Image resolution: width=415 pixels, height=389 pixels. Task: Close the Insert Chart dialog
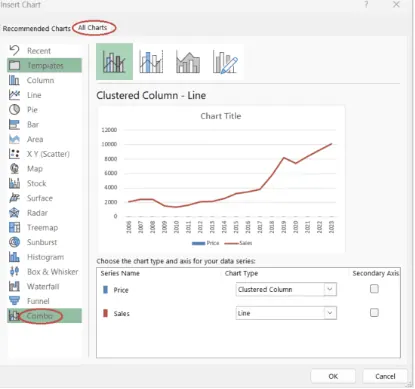pyautogui.click(x=396, y=4)
